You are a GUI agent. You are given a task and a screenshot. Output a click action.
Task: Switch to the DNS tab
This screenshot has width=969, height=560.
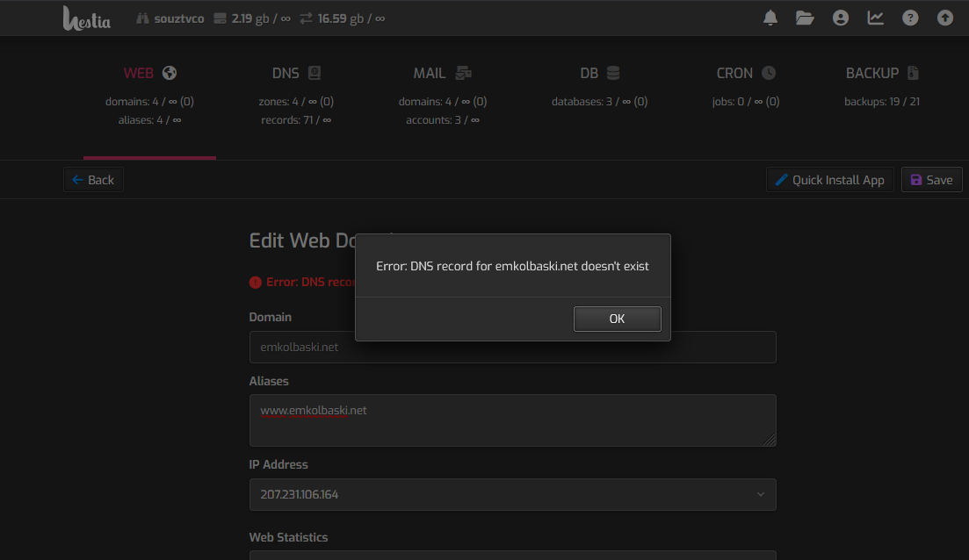tap(296, 74)
